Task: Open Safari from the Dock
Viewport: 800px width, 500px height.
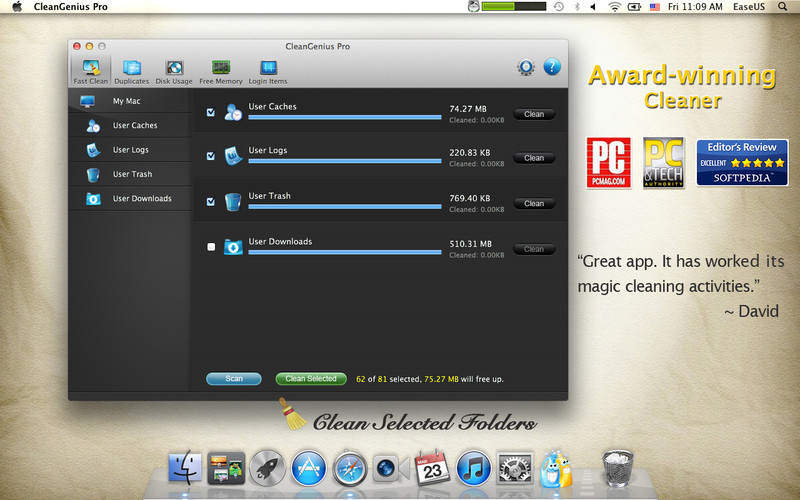Action: point(349,467)
